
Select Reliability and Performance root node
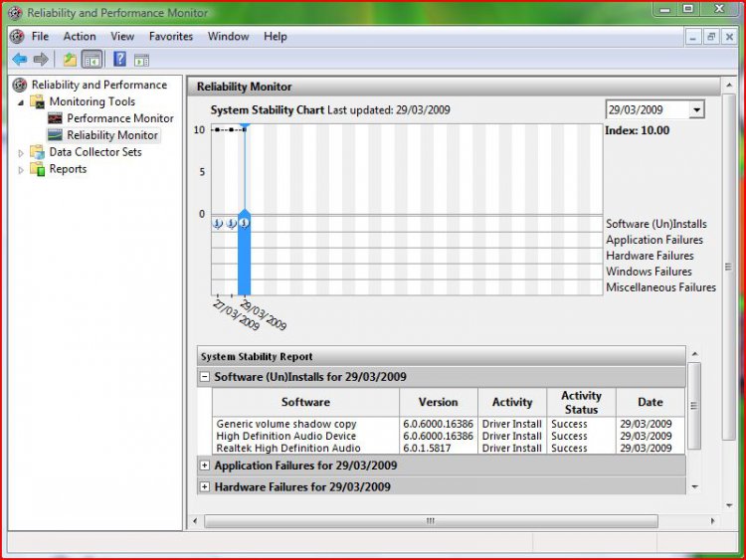(x=98, y=85)
